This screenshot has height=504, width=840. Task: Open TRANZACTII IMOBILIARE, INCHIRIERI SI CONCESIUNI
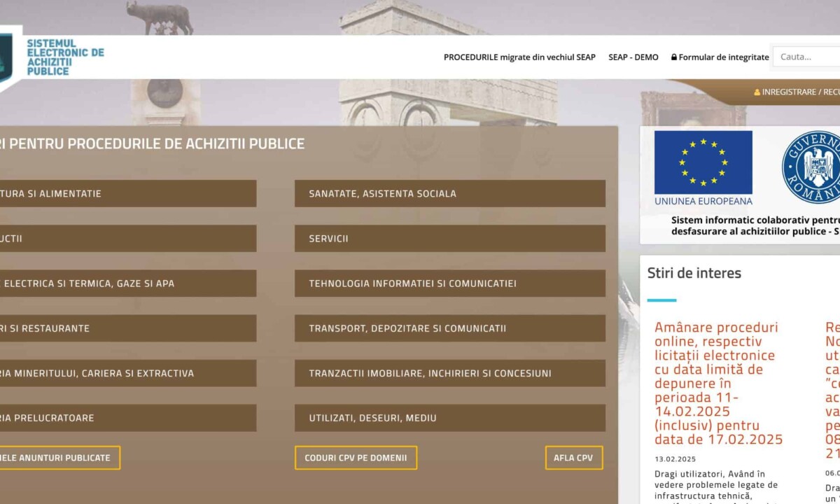click(x=449, y=373)
